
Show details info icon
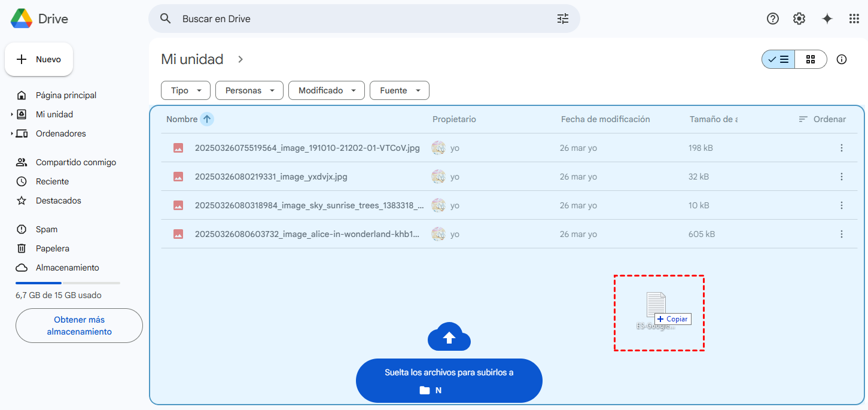842,59
